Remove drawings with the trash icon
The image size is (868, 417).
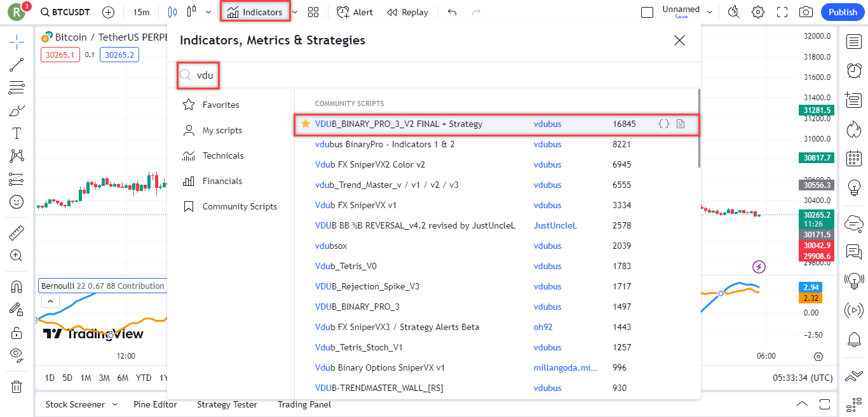click(x=17, y=387)
